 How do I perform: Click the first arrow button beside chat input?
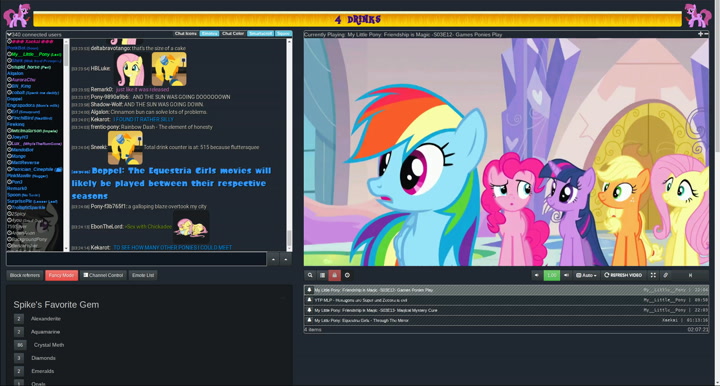click(x=274, y=259)
